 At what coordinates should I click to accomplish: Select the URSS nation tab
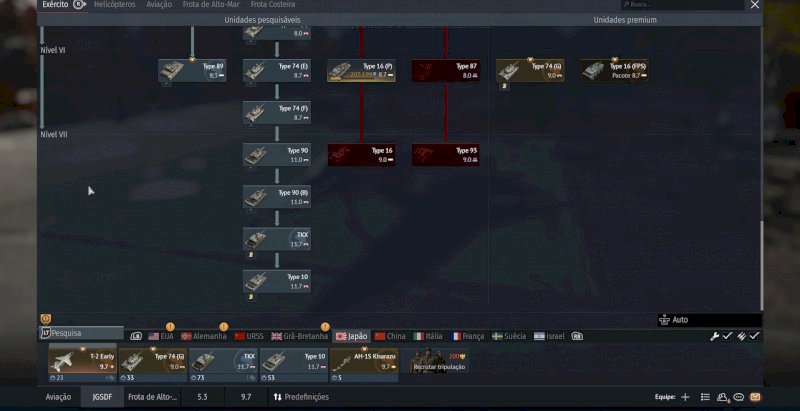[249, 337]
